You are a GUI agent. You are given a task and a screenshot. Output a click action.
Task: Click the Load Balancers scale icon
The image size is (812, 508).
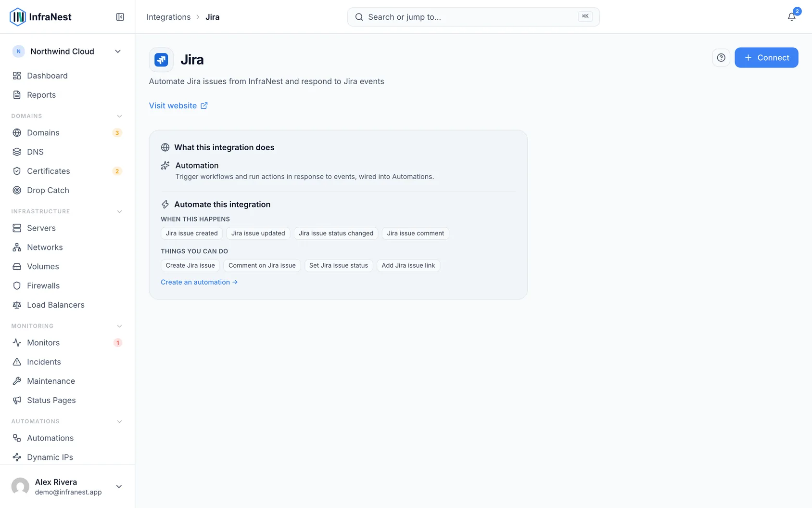tap(17, 305)
